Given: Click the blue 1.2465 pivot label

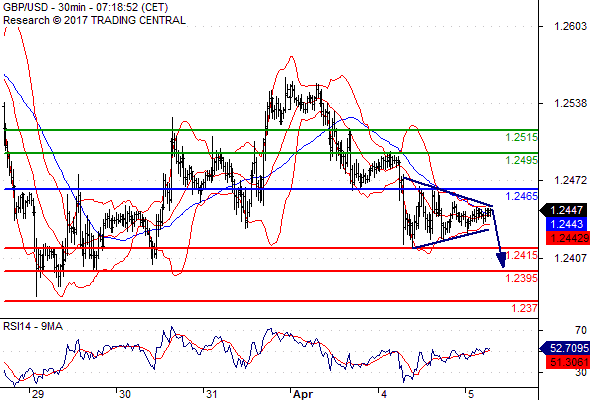Looking at the screenshot, I should tap(522, 196).
